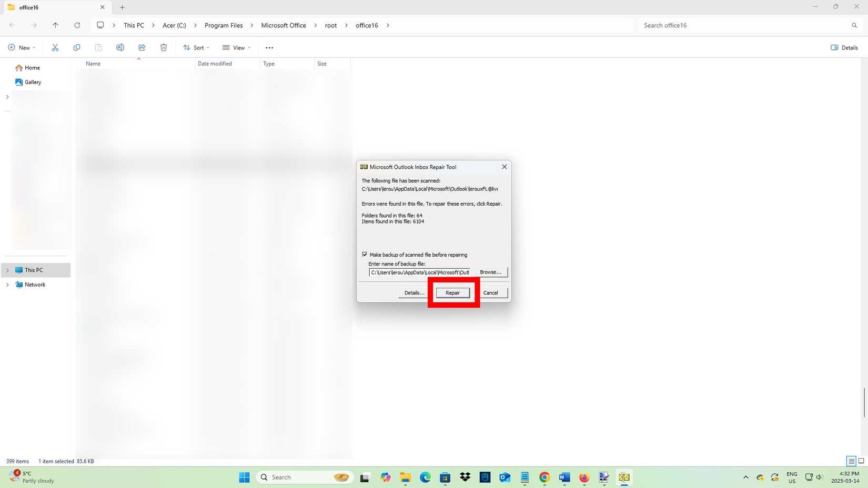Image resolution: width=868 pixels, height=488 pixels.
Task: Click the backup file name input field
Action: [x=419, y=272]
